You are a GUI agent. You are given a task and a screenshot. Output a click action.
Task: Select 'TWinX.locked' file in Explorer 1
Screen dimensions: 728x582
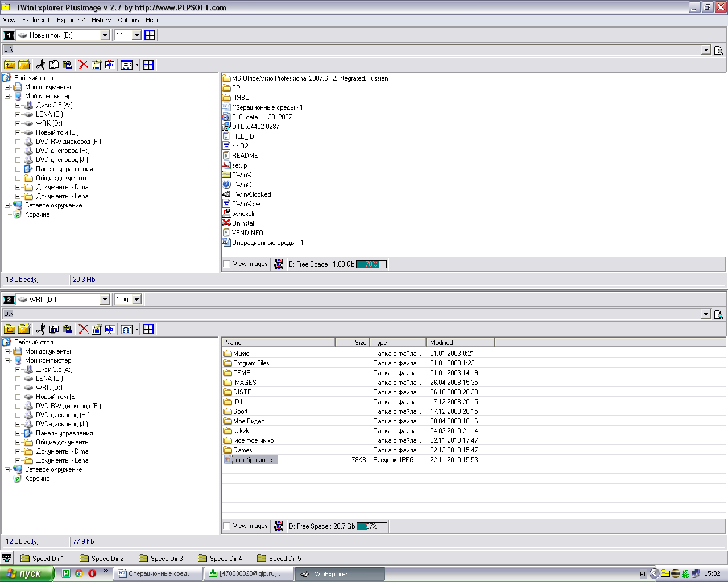click(x=247, y=194)
